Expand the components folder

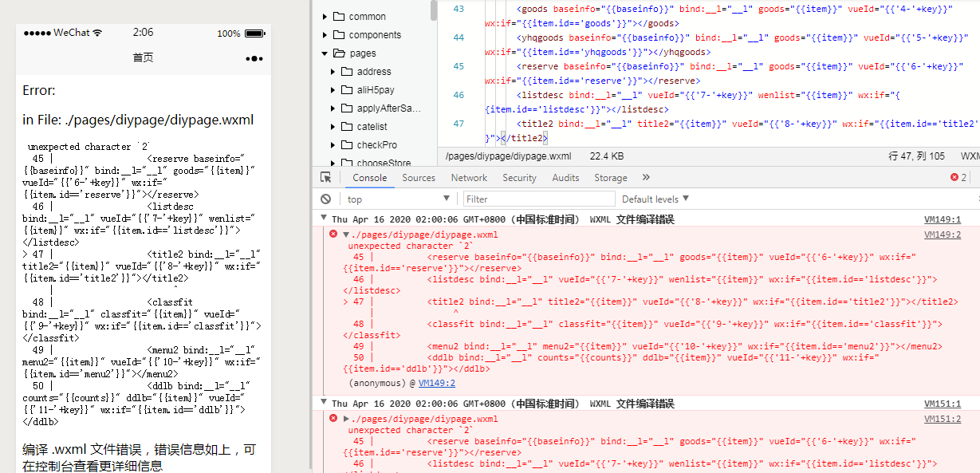[325, 34]
